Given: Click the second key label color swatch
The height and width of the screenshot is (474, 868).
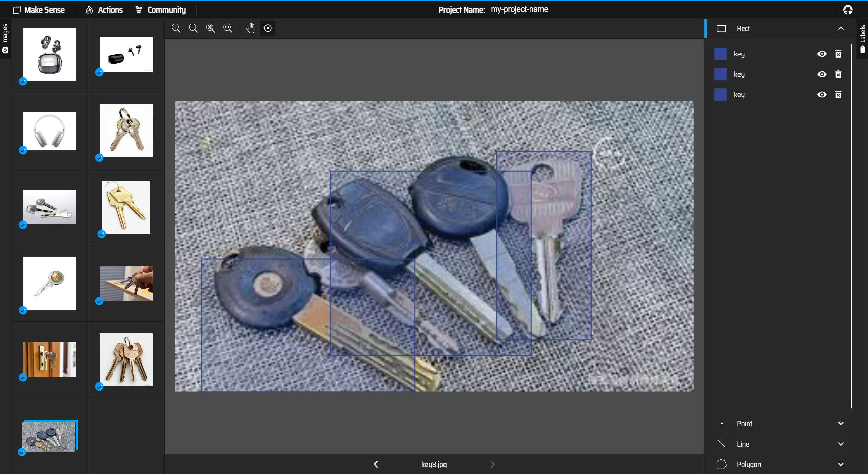Looking at the screenshot, I should (x=720, y=74).
